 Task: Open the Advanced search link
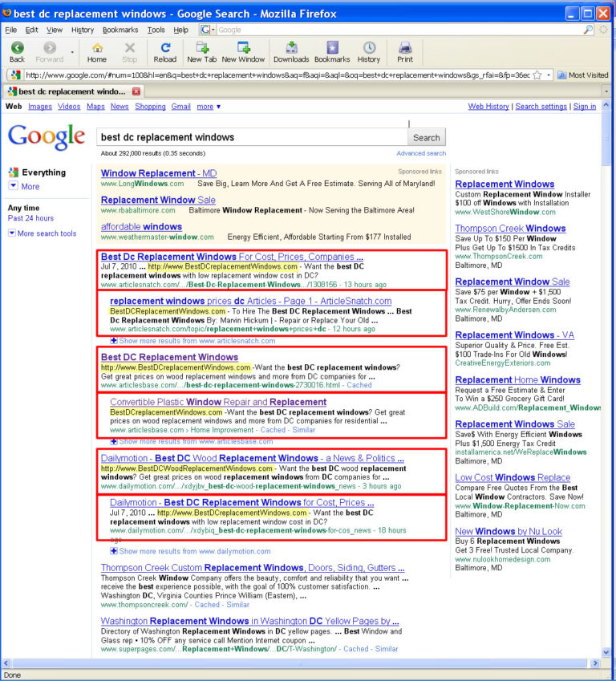(x=421, y=153)
